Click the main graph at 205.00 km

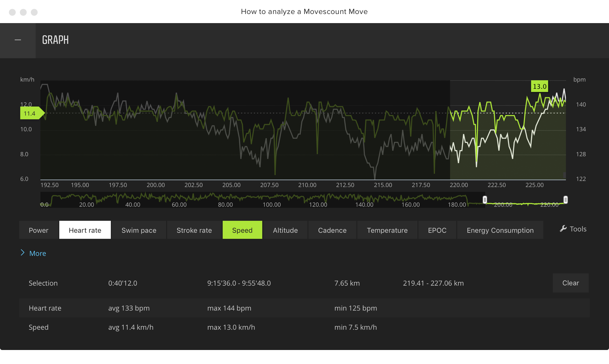231,130
